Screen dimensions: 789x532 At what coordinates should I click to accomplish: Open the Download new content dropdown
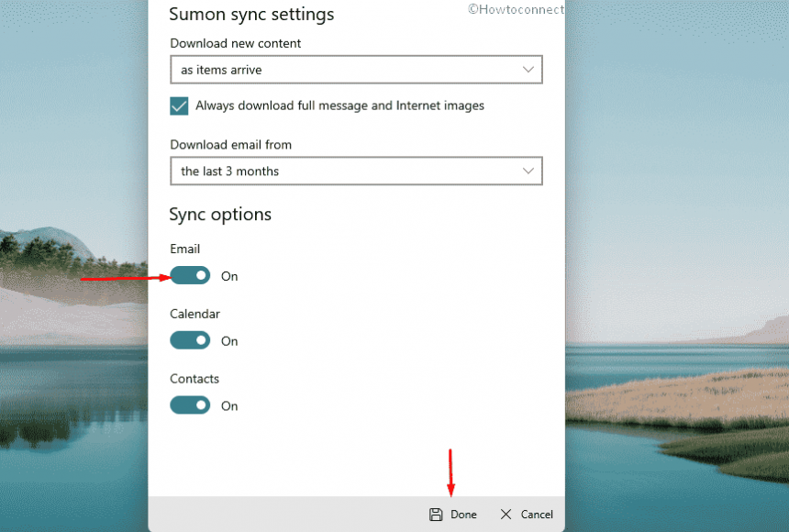tap(356, 69)
